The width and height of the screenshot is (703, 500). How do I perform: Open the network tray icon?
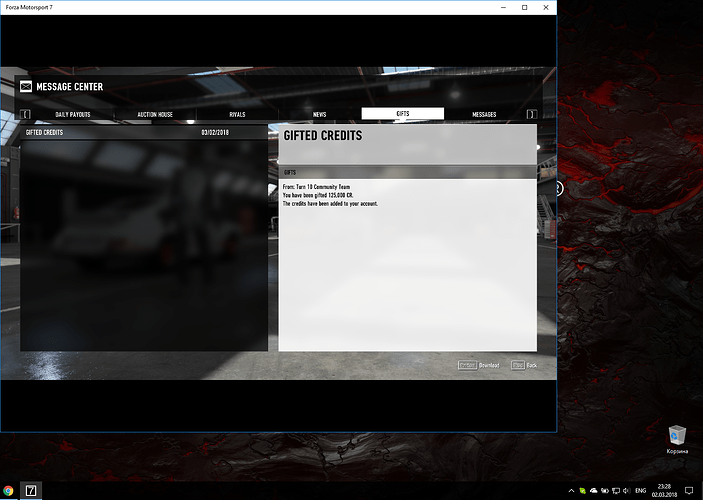[x=616, y=491]
